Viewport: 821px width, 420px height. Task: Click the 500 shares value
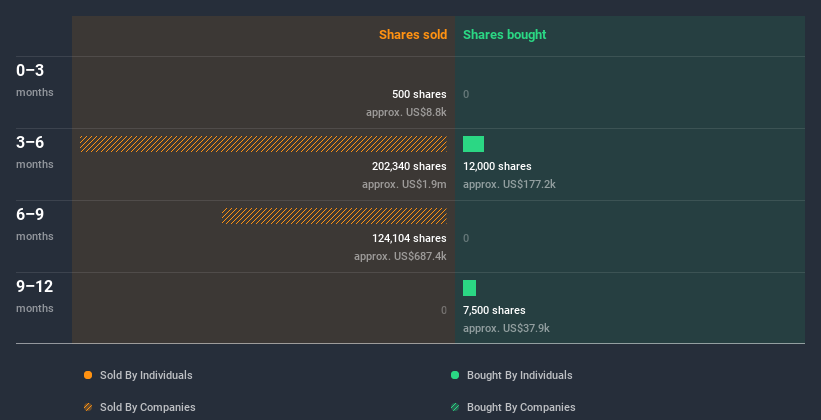click(x=419, y=94)
